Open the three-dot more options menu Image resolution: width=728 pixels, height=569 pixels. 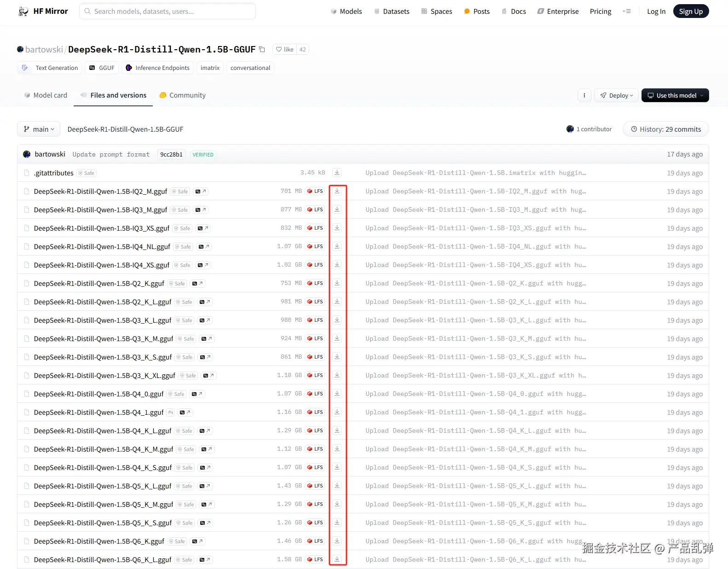click(x=584, y=95)
